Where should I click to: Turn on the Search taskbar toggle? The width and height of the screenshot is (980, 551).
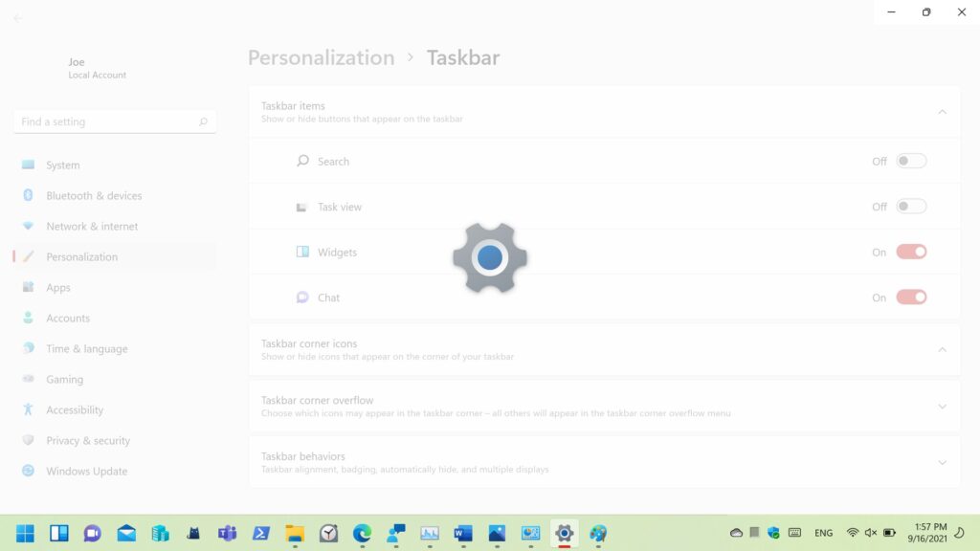pyautogui.click(x=911, y=161)
